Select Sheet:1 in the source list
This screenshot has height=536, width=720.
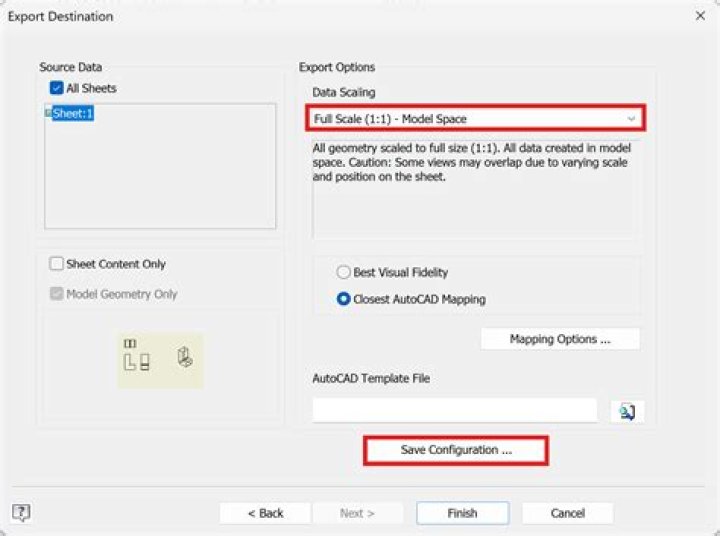73,113
